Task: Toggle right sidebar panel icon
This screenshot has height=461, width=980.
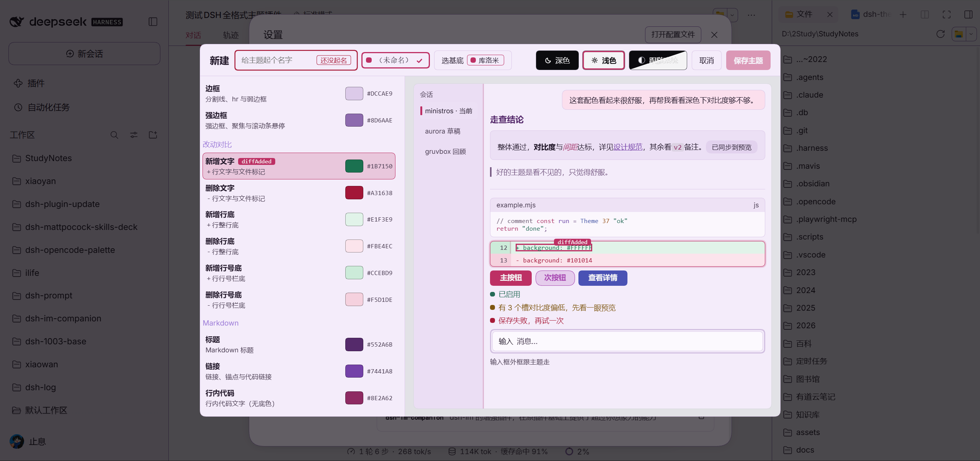Action: pos(969,15)
